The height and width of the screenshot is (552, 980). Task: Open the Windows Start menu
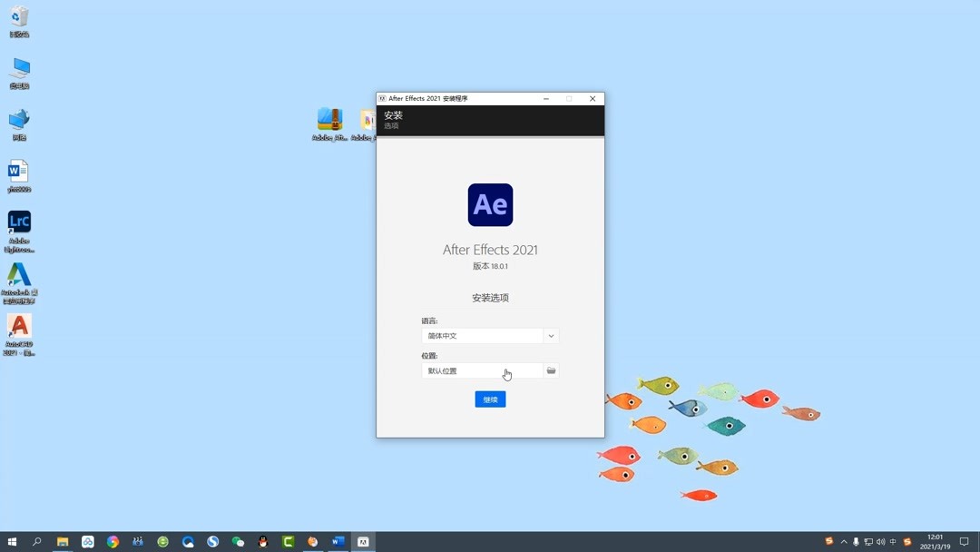pos(13,543)
